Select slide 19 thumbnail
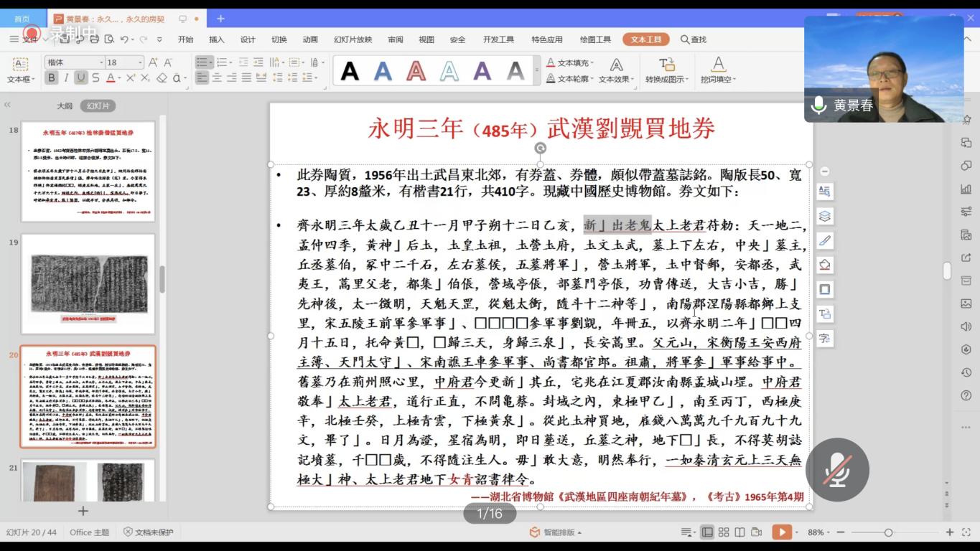The width and height of the screenshot is (980, 551). click(x=88, y=283)
